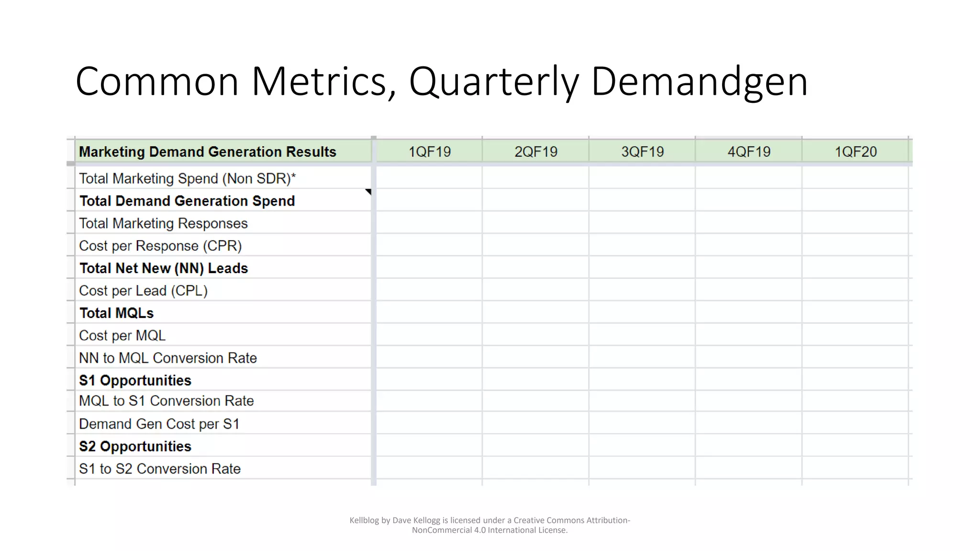980x551 pixels.
Task: Click the 'MQL to S1 Conversion Rate' row label
Action: click(166, 401)
